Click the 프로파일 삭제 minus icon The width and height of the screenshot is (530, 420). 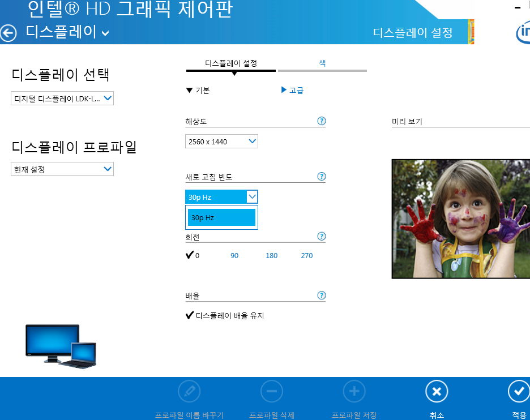pos(272,391)
